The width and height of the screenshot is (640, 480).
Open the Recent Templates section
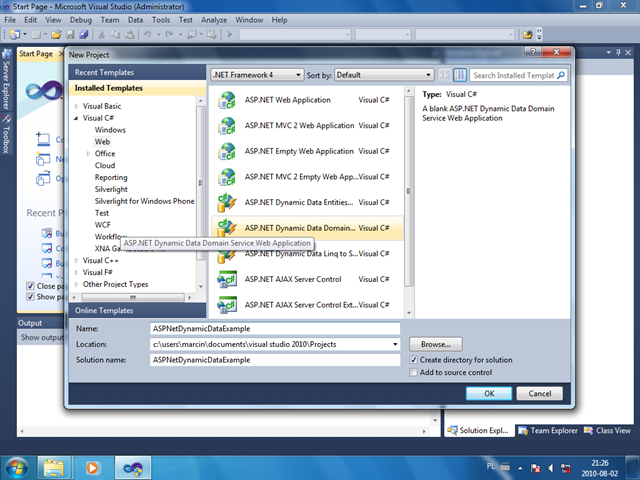click(138, 72)
